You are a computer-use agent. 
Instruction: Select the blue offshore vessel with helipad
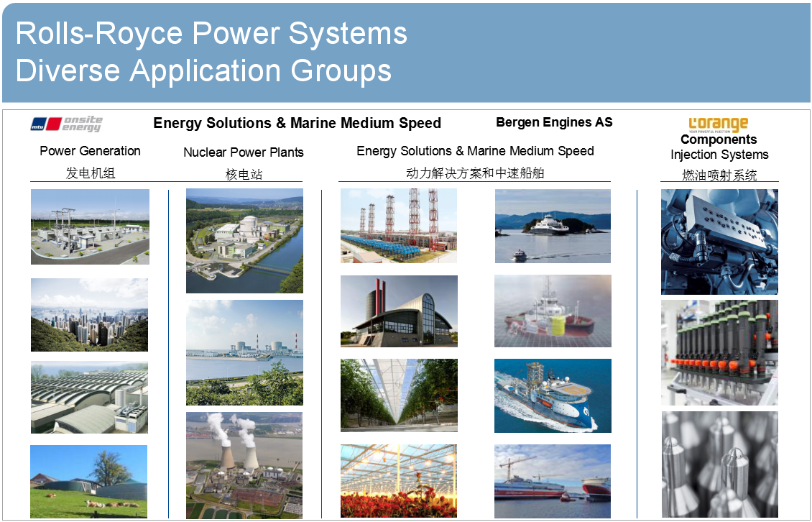click(553, 395)
